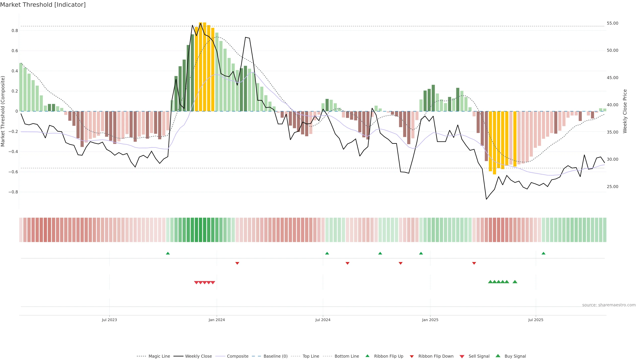The height and width of the screenshot is (362, 644).
Task: Click Ribbon Flip Up legend marker
Action: (367, 356)
